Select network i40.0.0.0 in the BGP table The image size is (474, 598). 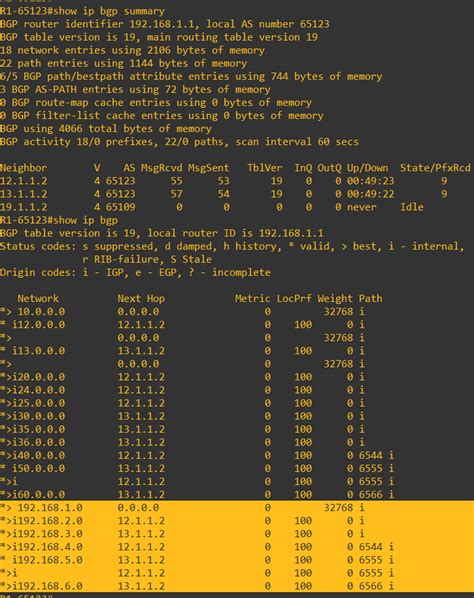39,455
